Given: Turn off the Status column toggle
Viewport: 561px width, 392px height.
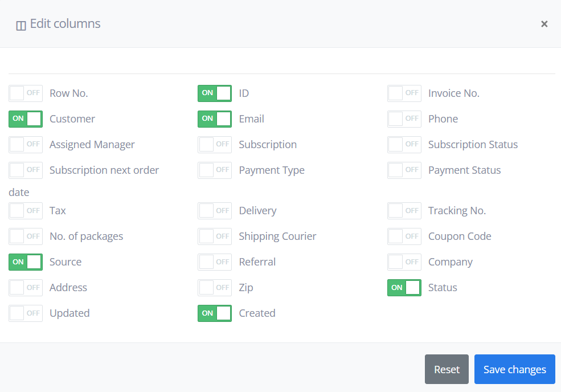Looking at the screenshot, I should tap(404, 288).
